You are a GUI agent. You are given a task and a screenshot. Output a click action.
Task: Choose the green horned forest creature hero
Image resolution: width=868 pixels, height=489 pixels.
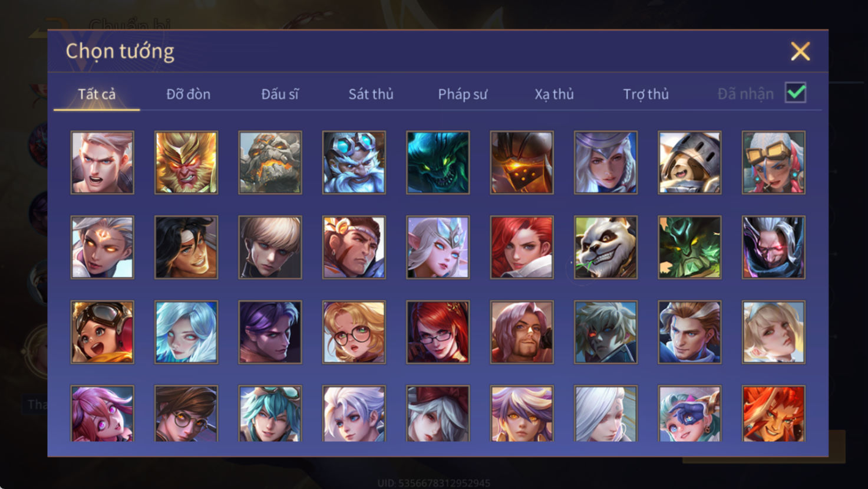(x=689, y=247)
